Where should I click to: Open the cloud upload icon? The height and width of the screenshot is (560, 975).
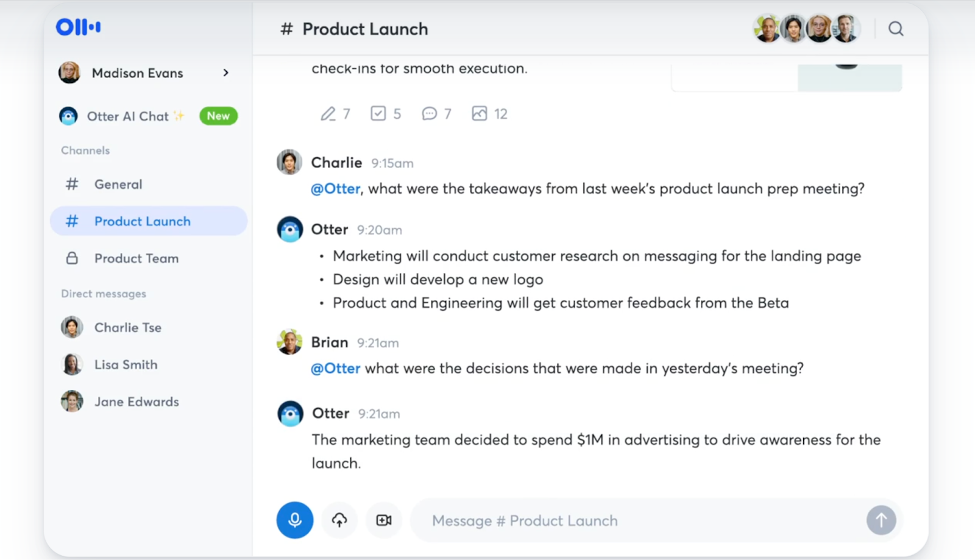click(x=339, y=520)
